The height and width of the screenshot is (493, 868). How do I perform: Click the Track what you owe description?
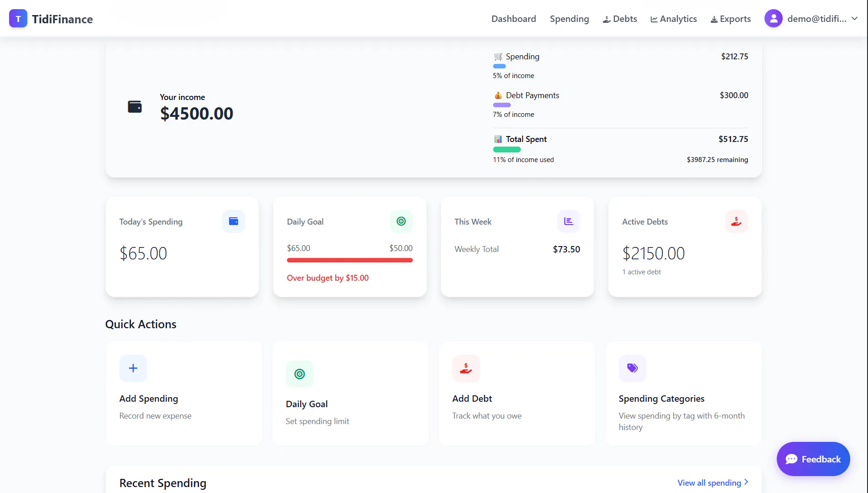487,416
